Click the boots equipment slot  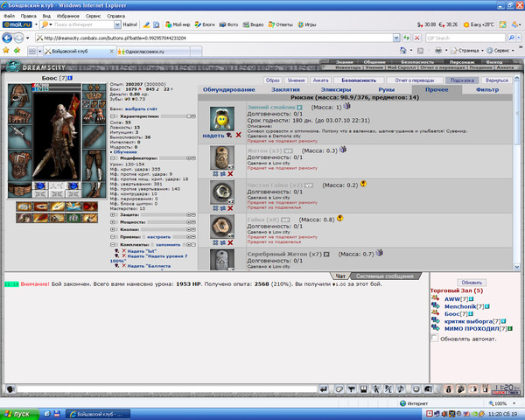tap(94, 190)
